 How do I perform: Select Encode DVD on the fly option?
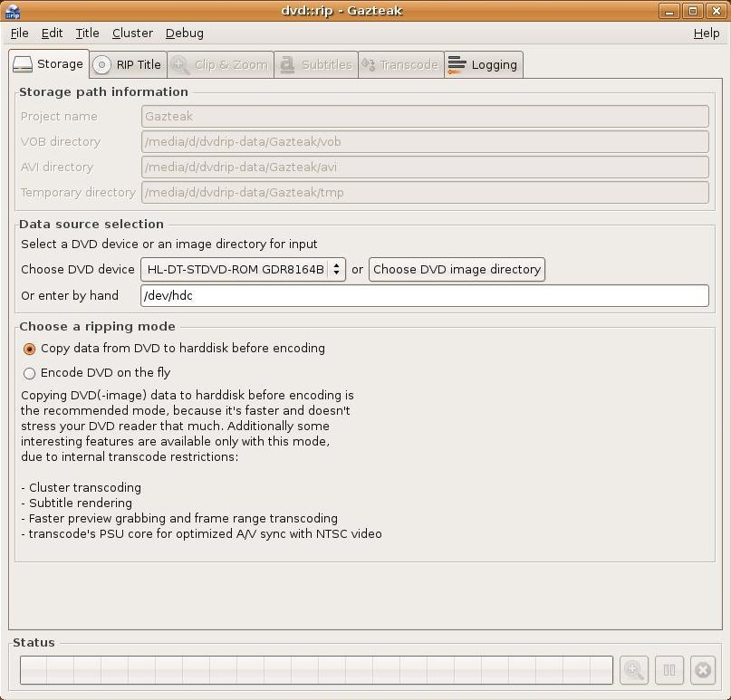point(97,373)
